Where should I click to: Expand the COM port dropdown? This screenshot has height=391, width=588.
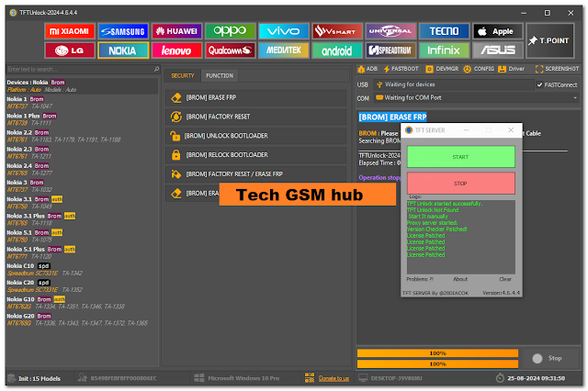coord(575,97)
